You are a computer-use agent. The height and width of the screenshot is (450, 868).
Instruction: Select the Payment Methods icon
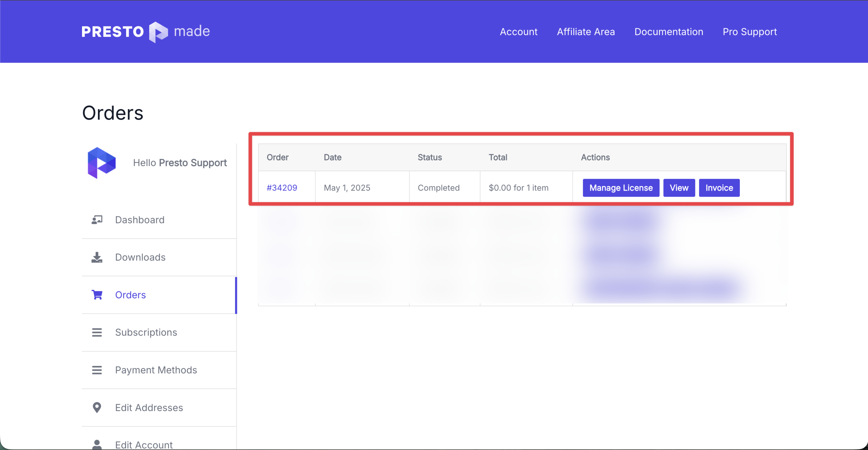[x=97, y=370]
